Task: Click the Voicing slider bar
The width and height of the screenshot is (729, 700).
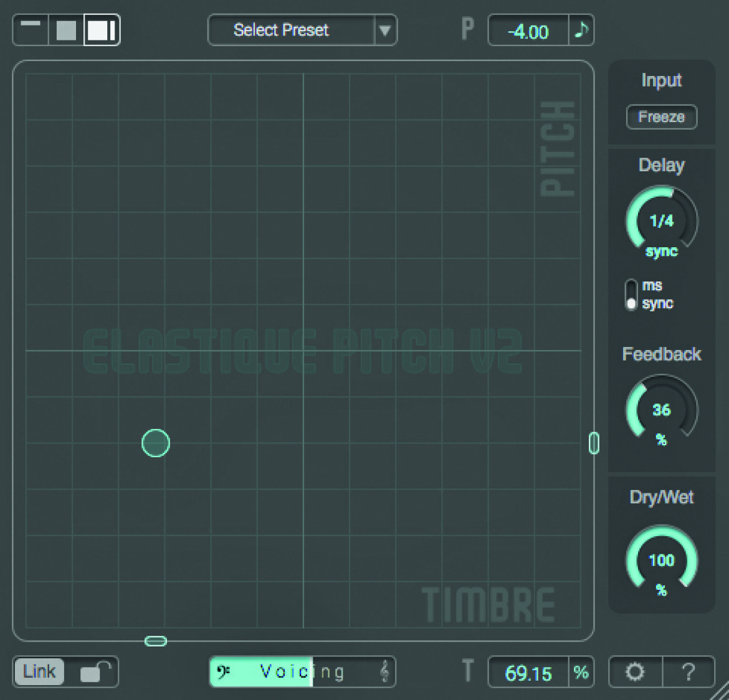Action: 303,671
